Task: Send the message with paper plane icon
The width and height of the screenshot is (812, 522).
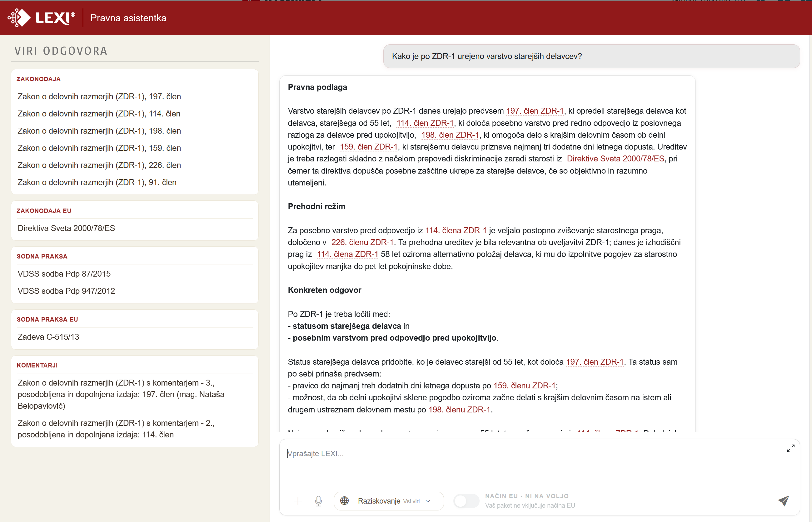Action: pyautogui.click(x=783, y=501)
